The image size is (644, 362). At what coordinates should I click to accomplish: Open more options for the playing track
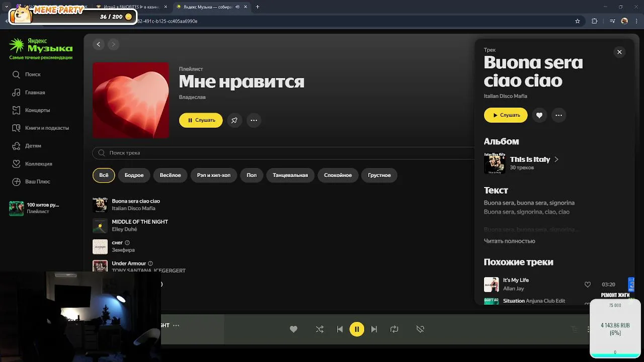176,325
